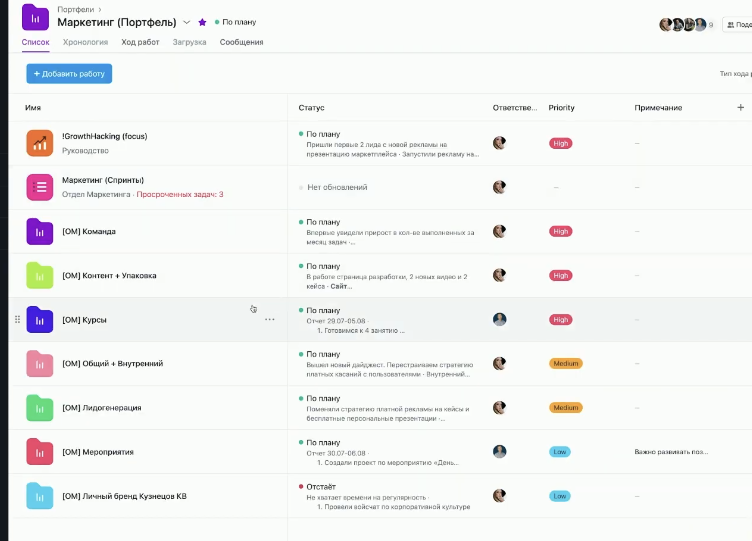
Task: Open the !GrowthHacking (focus) project name
Action: click(x=105, y=136)
